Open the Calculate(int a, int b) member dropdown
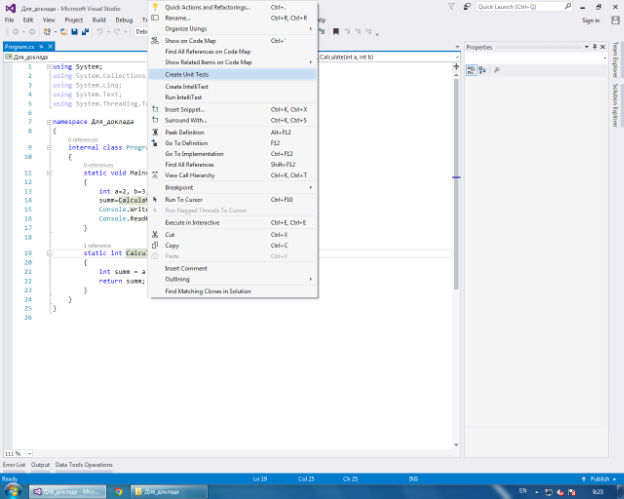 click(x=390, y=57)
